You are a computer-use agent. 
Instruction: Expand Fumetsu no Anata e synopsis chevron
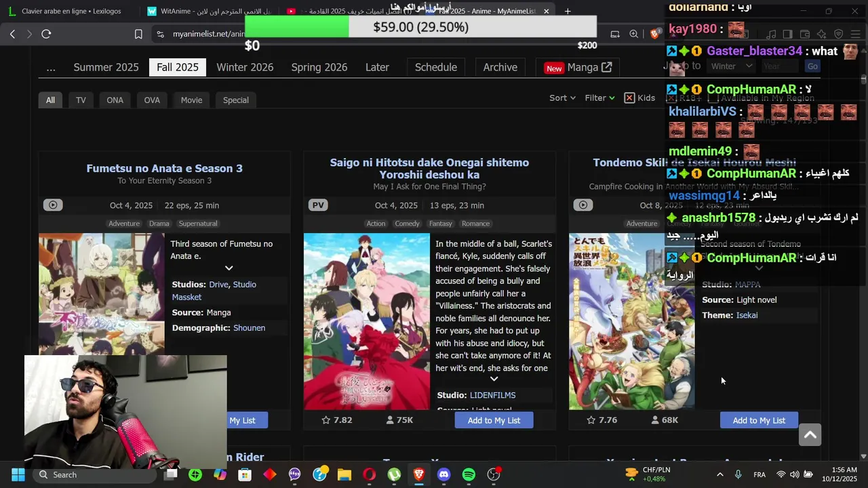click(x=229, y=268)
